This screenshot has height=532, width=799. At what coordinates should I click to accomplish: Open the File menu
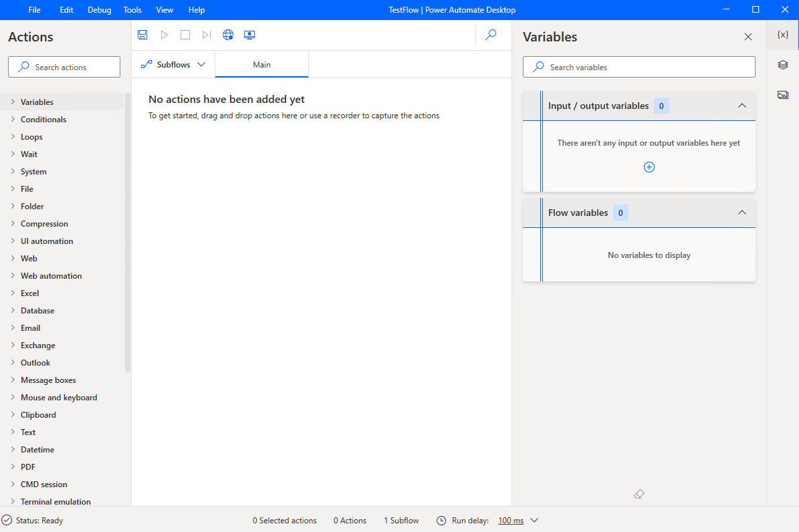34,9
